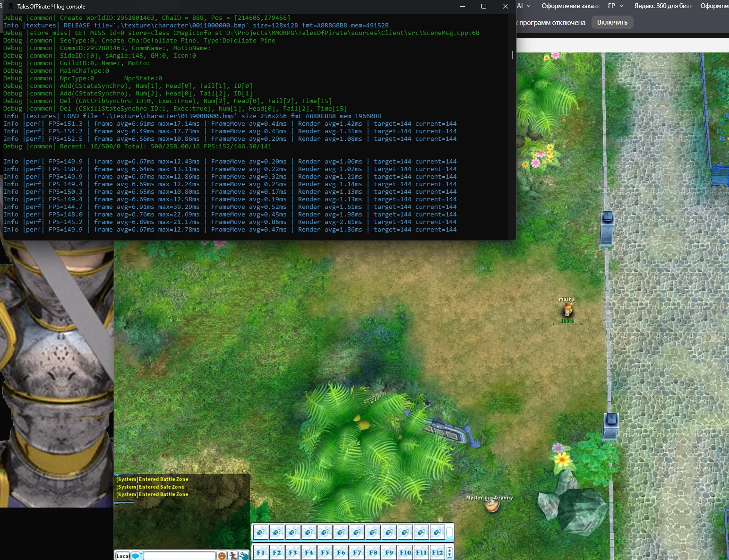
Task: Open the Яндекс 360 для бизнеса bookmark
Action: pyautogui.click(x=663, y=6)
